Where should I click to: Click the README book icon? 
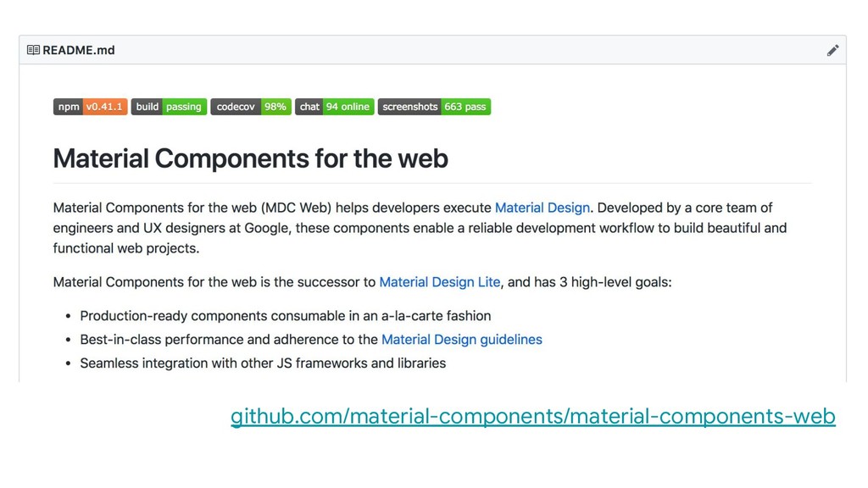tap(33, 50)
